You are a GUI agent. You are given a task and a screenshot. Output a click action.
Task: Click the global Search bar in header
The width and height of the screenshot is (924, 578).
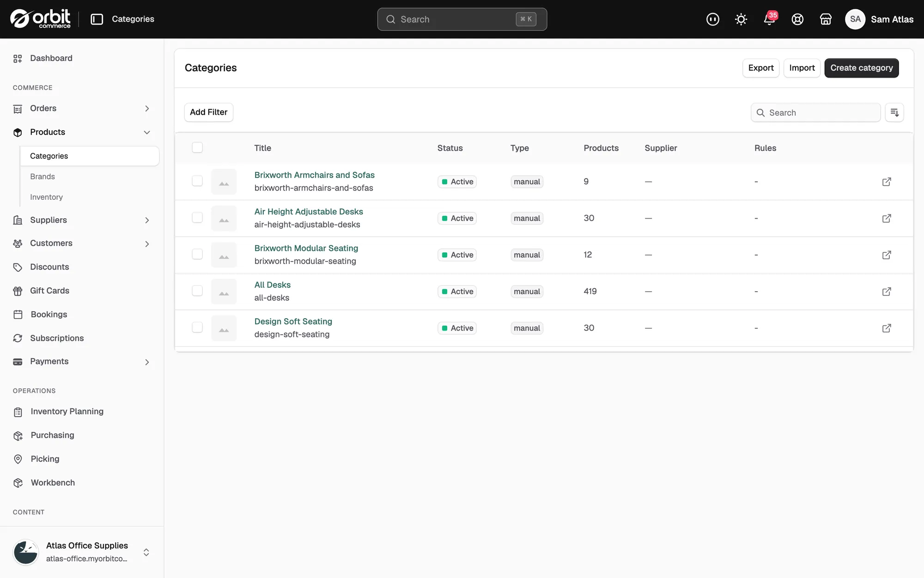pos(462,19)
